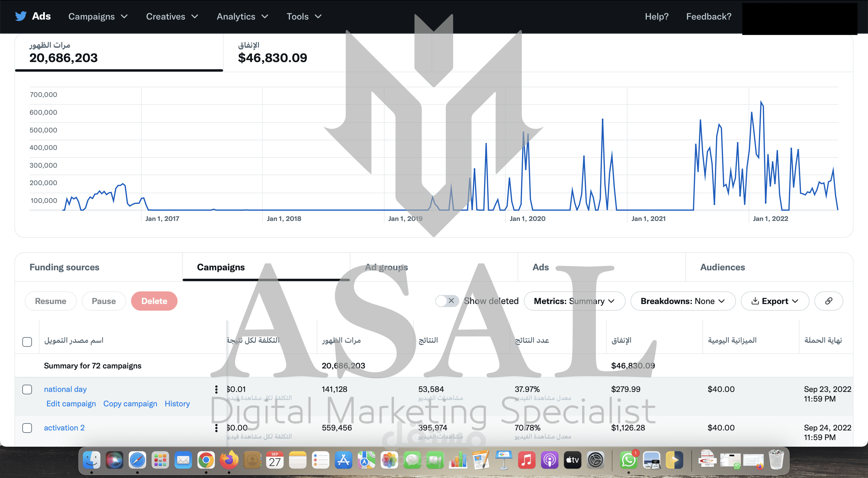Open Google Chrome from the dock
Screen dimensions: 868x478
pos(206,460)
